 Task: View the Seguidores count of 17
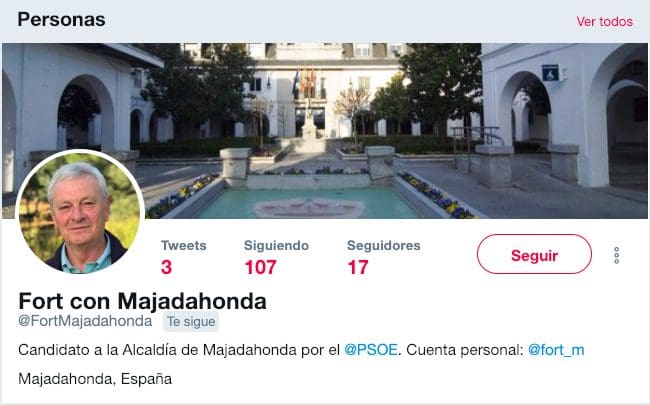tap(358, 267)
